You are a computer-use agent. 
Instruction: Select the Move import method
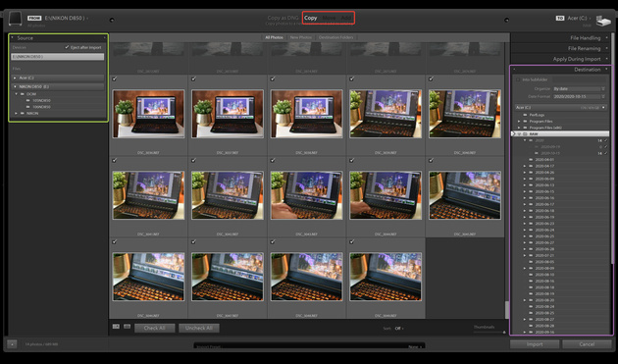(329, 18)
